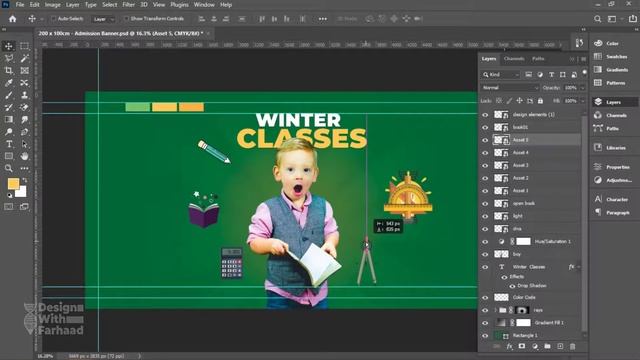Select the Brush tool
This screenshot has width=640, height=360.
coord(9,95)
